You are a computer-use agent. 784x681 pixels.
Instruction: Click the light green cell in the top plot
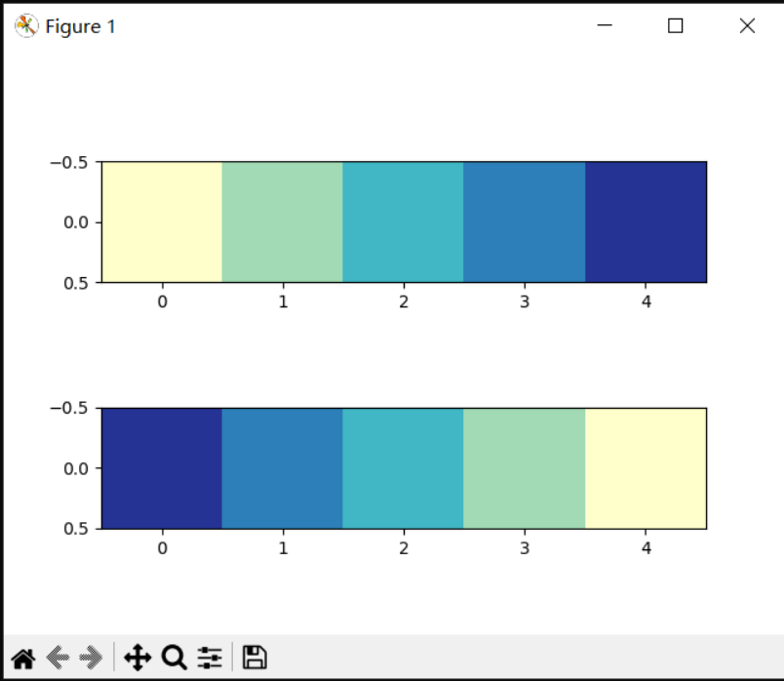283,222
